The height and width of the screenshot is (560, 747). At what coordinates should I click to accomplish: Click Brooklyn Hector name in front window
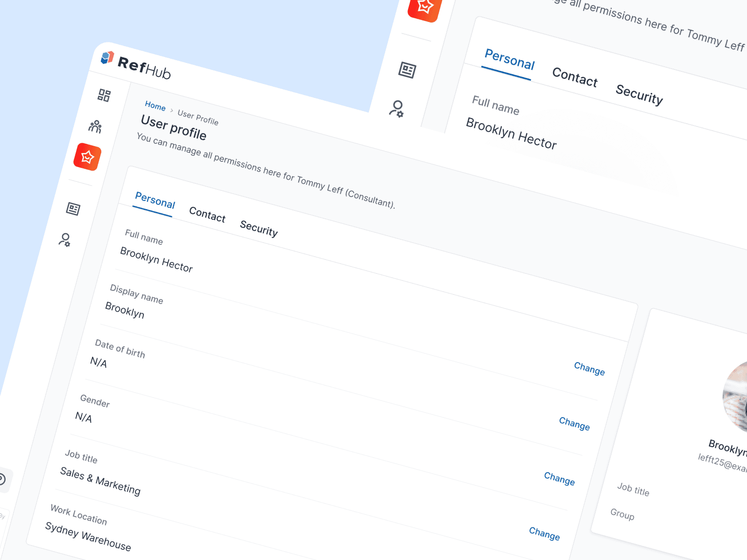(156, 259)
